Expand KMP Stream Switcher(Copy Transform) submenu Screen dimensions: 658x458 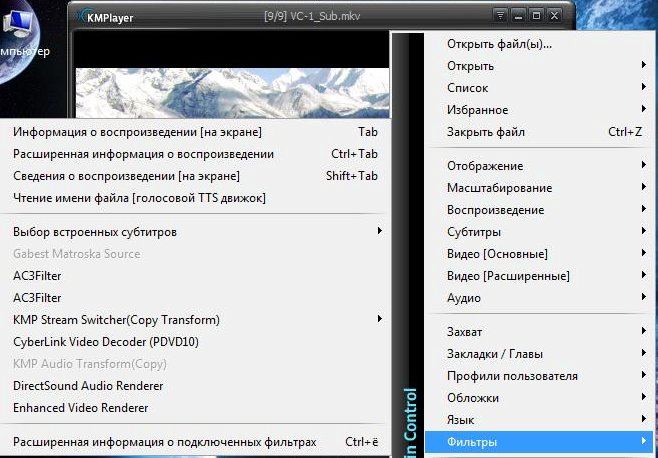[x=195, y=320]
